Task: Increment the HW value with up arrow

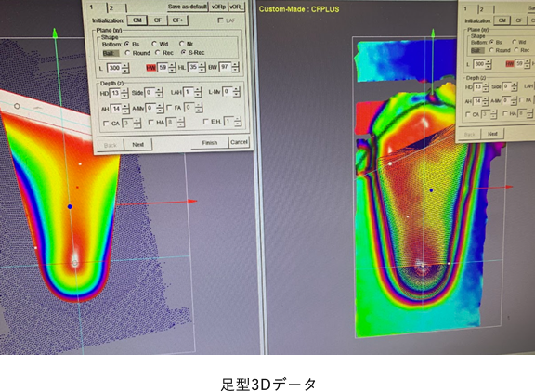Action: pos(172,65)
